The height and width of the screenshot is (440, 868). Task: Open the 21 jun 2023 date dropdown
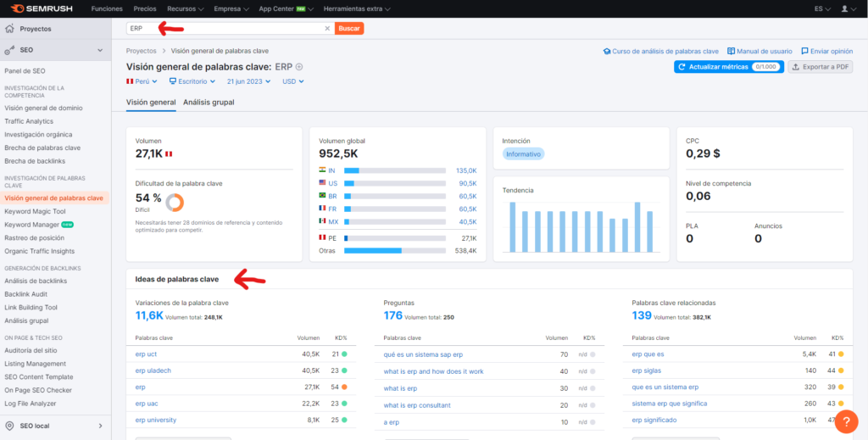(x=248, y=81)
